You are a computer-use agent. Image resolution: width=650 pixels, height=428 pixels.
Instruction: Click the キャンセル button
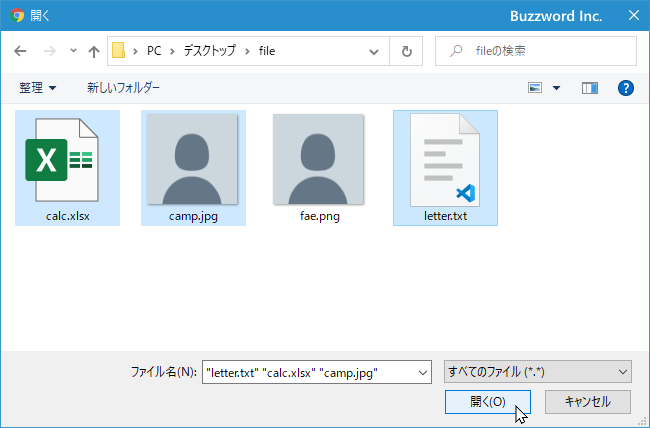pyautogui.click(x=588, y=401)
